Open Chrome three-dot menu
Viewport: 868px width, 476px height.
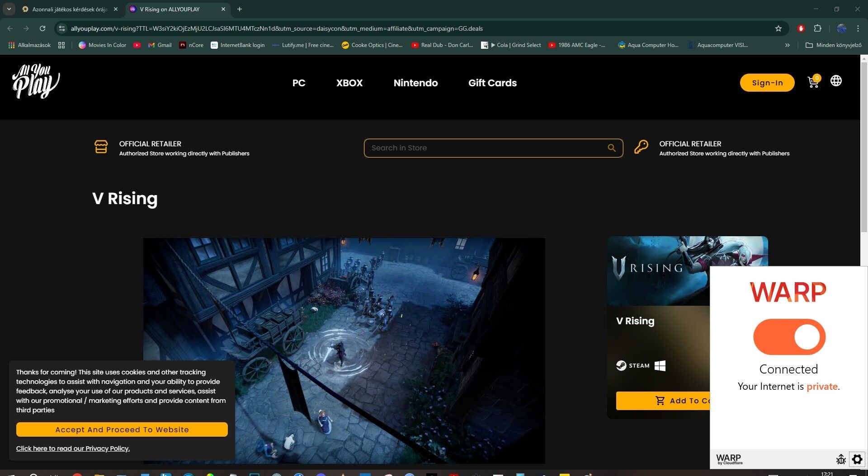[858, 28]
